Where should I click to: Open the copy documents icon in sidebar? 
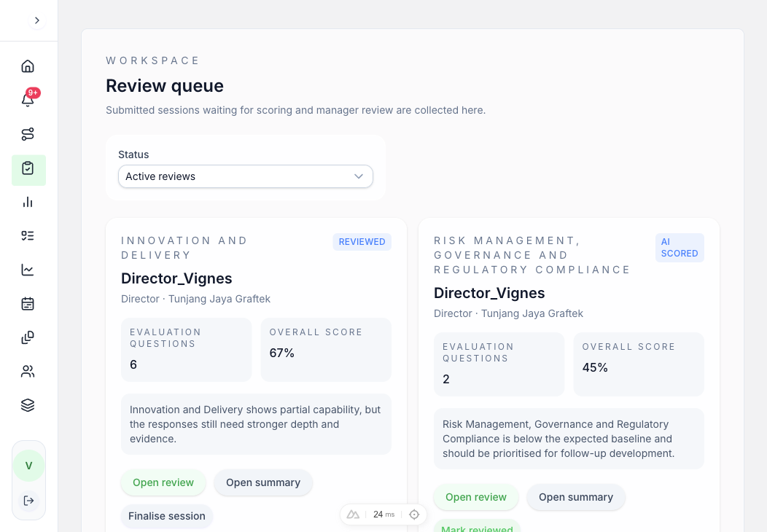point(28,337)
